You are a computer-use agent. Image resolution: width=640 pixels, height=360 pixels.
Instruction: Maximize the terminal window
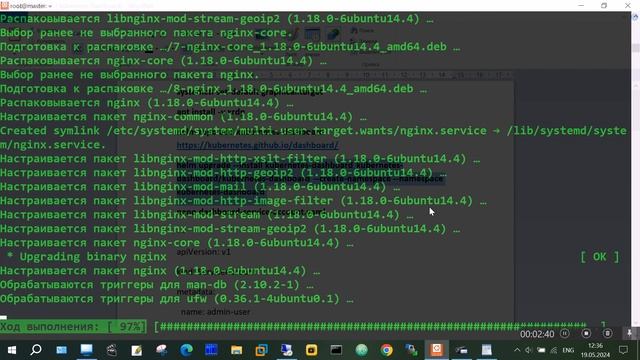pyautogui.click(x=604, y=5)
